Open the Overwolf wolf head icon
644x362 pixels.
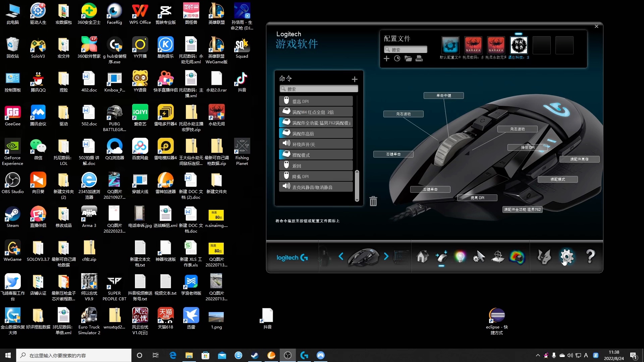tap(544, 257)
